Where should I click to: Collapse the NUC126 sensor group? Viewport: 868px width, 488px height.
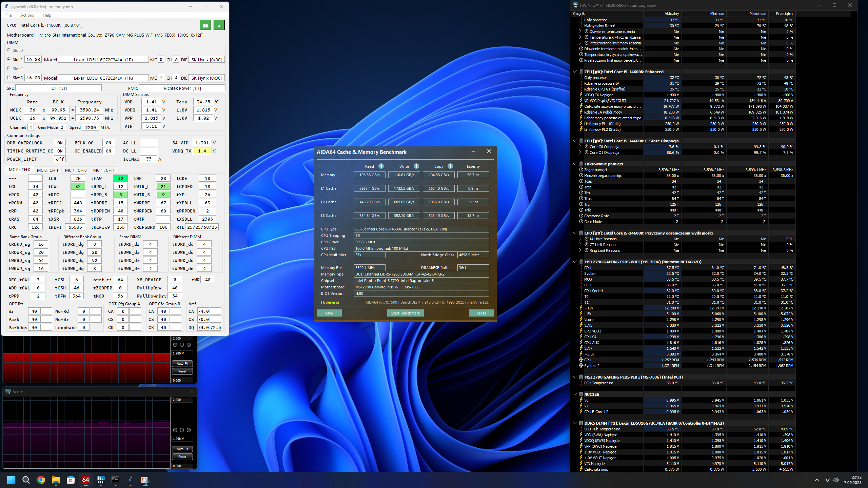575,394
